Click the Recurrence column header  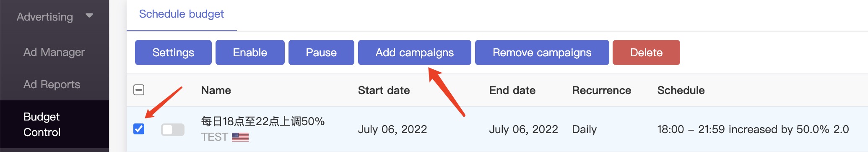[x=601, y=90]
